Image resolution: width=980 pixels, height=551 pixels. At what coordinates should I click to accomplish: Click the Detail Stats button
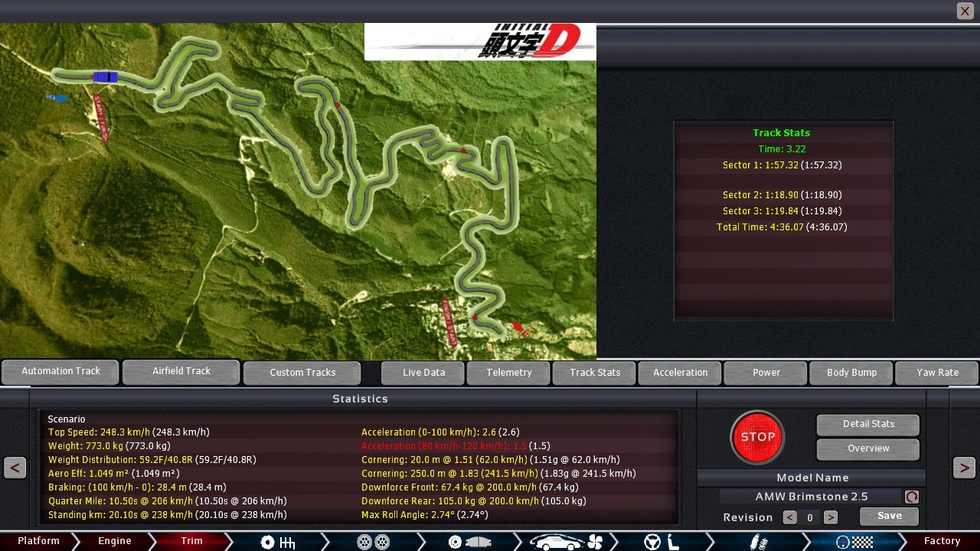[x=868, y=424]
